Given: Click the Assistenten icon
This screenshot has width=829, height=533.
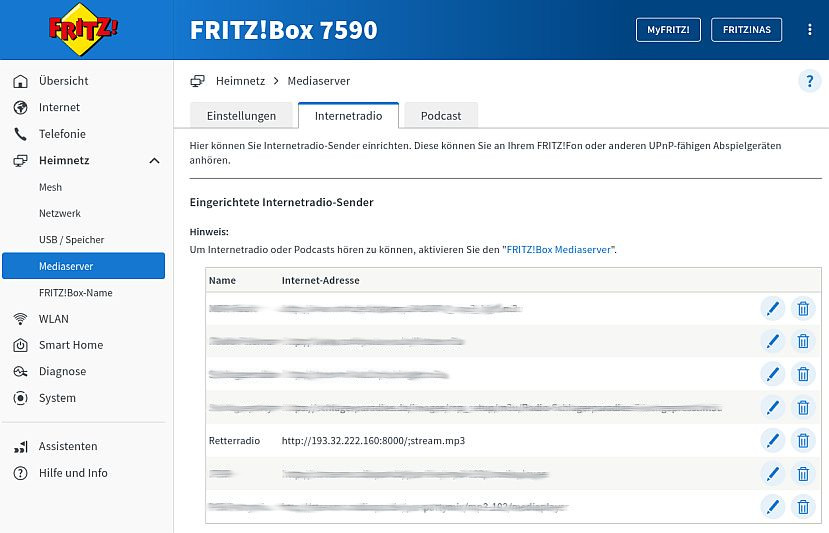Looking at the screenshot, I should coord(20,447).
